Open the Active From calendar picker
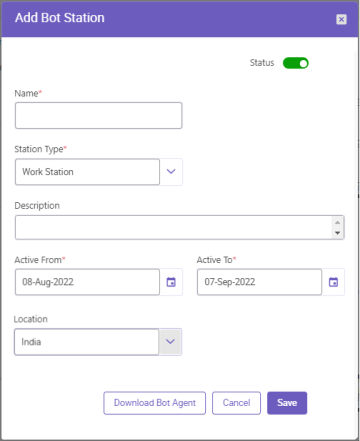Image resolution: width=360 pixels, height=441 pixels. 171,282
